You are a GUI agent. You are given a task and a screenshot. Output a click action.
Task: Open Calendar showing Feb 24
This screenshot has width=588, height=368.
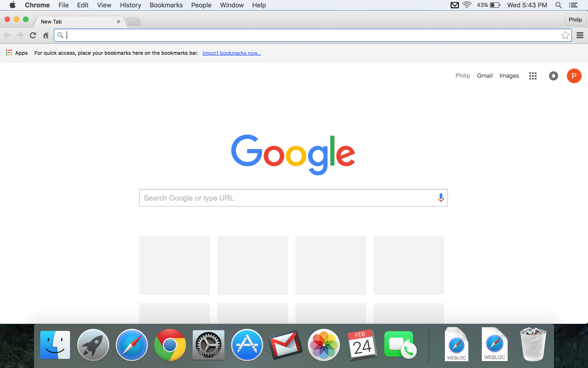pos(362,345)
